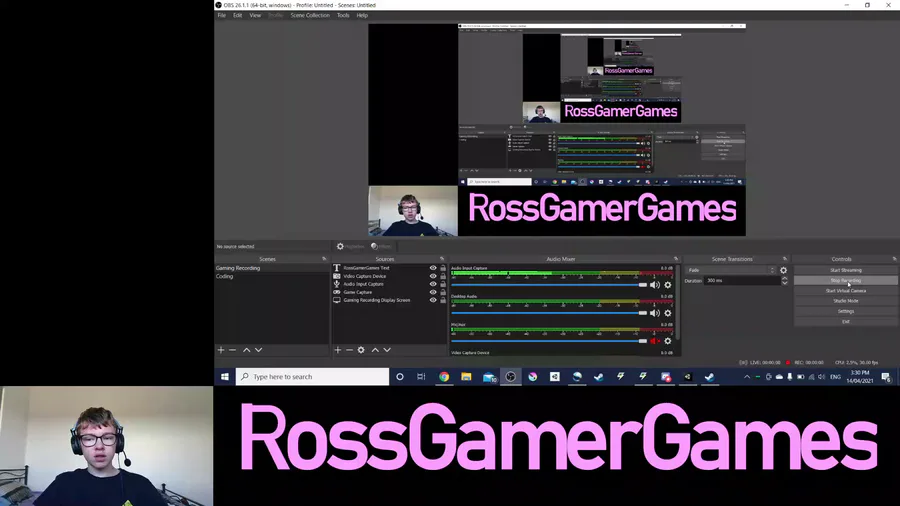
Task: Remove the selected scene with minus icon
Action: tap(232, 350)
